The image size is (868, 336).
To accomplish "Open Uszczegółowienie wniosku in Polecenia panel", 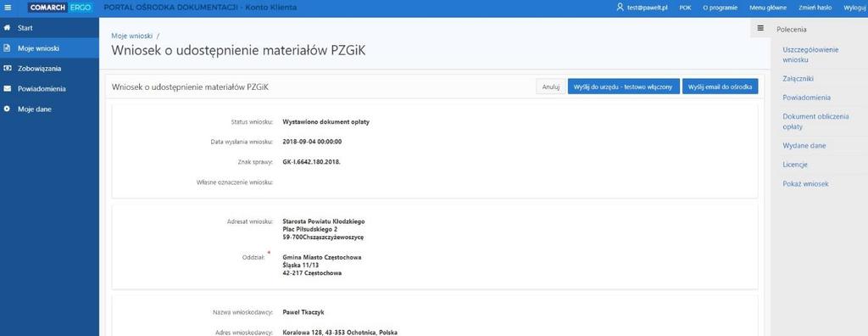I will (x=810, y=54).
